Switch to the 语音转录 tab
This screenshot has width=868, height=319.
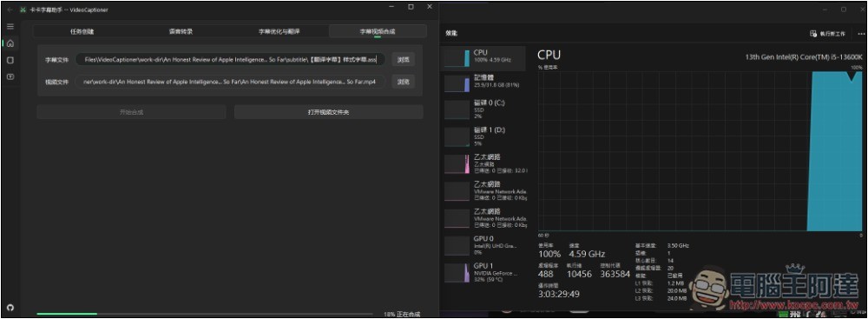pos(181,31)
